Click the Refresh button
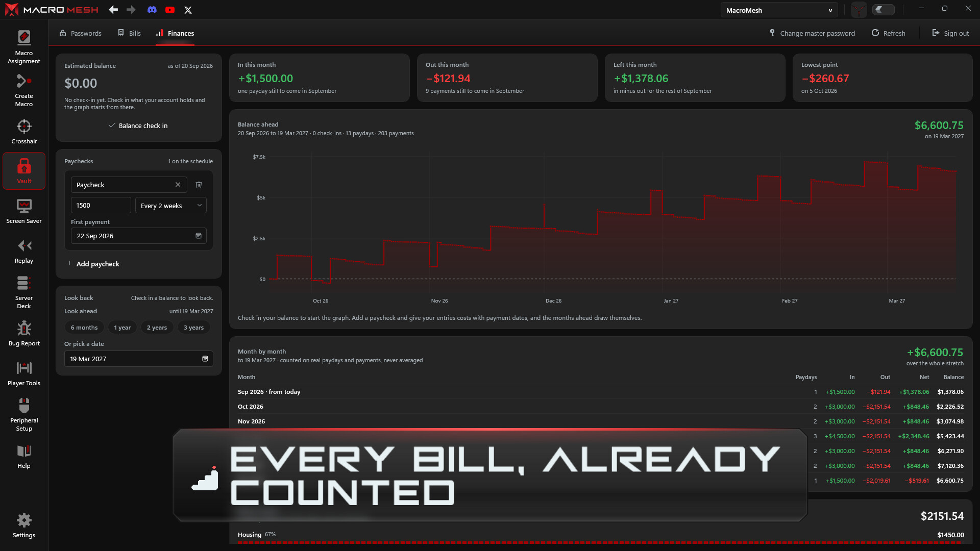The height and width of the screenshot is (551, 980). point(888,33)
